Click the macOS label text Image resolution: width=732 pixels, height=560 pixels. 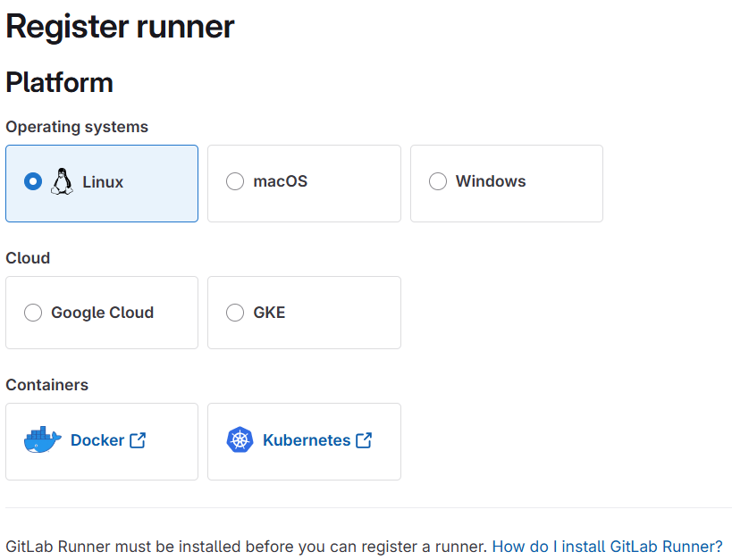pos(280,181)
